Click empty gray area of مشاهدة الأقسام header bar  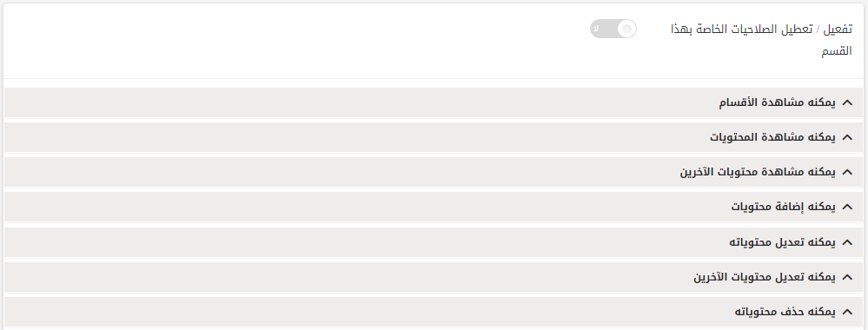point(360,102)
